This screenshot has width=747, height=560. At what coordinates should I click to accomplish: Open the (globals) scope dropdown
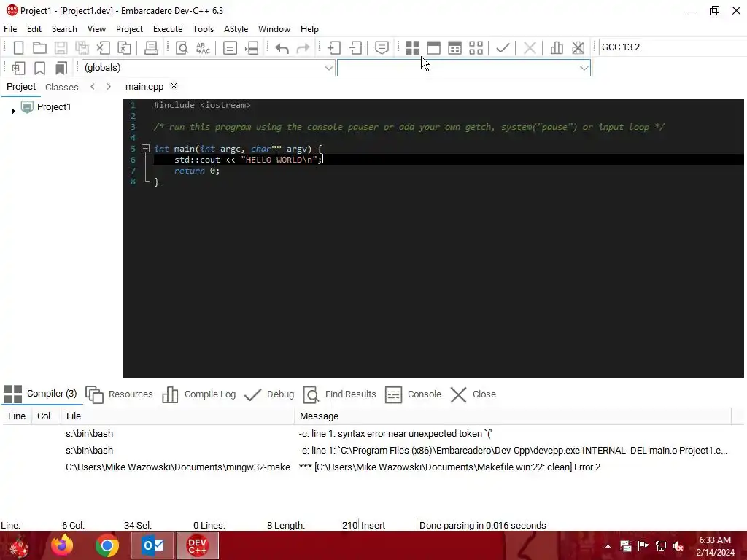pyautogui.click(x=208, y=68)
